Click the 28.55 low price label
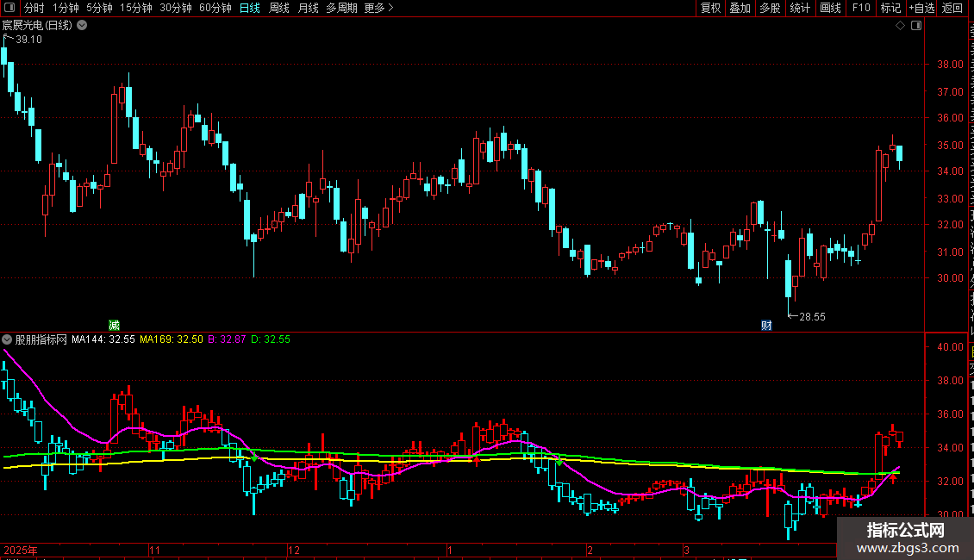Screen dimensions: 974x560 (x=812, y=317)
